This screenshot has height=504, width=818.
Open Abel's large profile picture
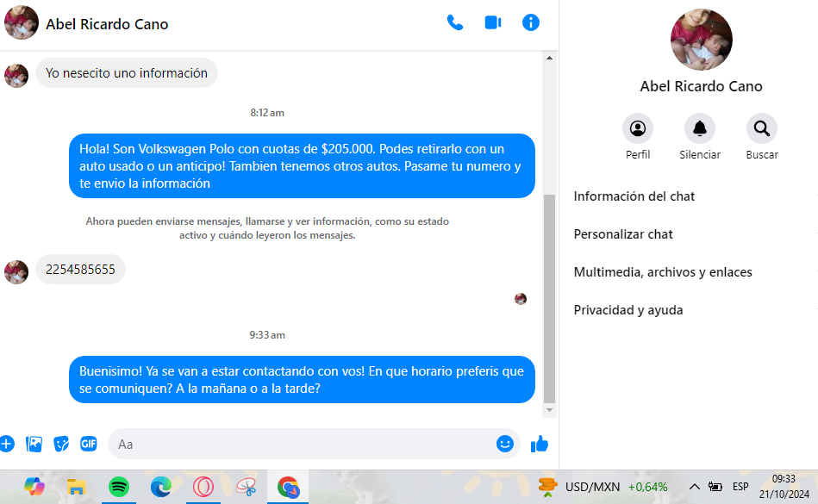click(x=701, y=40)
